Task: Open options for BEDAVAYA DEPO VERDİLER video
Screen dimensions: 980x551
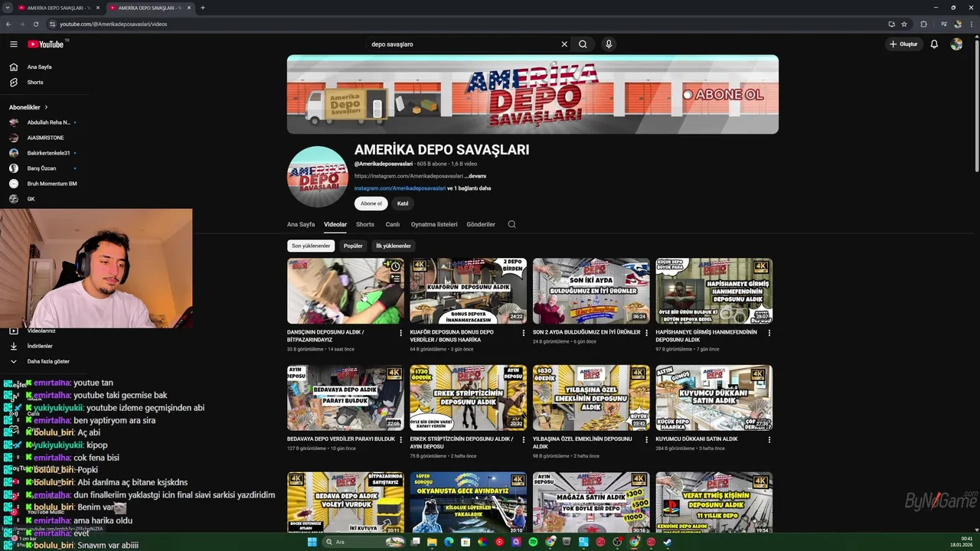Action: pyautogui.click(x=400, y=439)
